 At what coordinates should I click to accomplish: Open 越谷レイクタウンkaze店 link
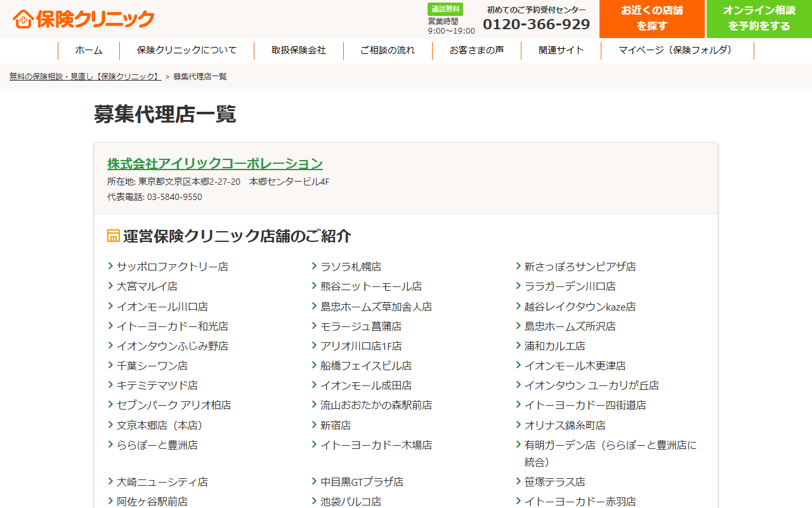click(580, 307)
